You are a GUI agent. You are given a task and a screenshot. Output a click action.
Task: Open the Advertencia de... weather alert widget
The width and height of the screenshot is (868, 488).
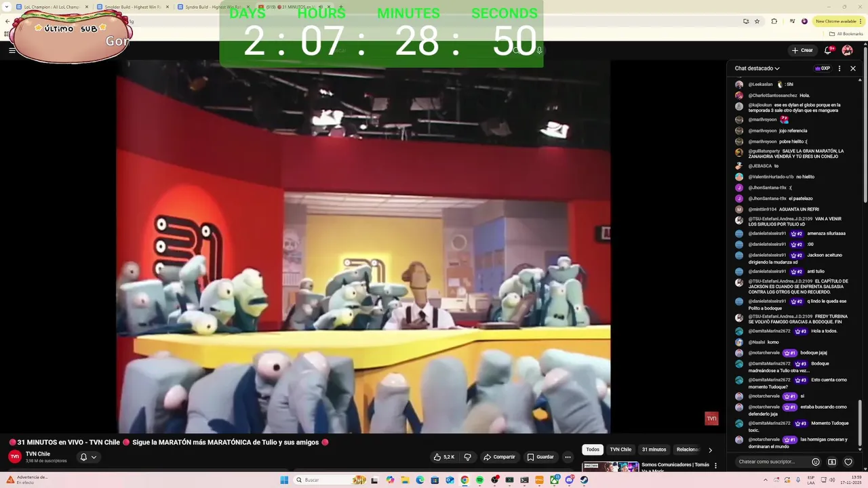point(27,479)
